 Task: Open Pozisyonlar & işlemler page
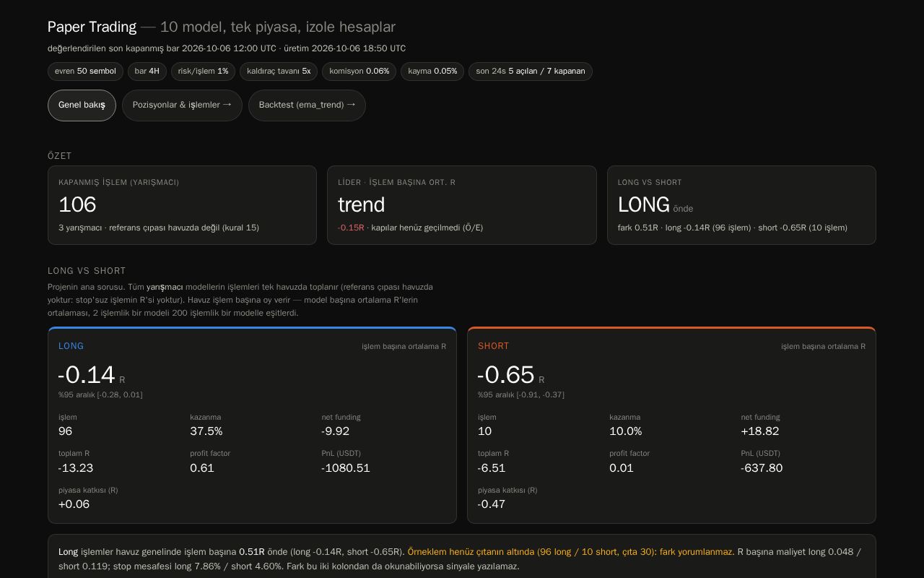(182, 105)
